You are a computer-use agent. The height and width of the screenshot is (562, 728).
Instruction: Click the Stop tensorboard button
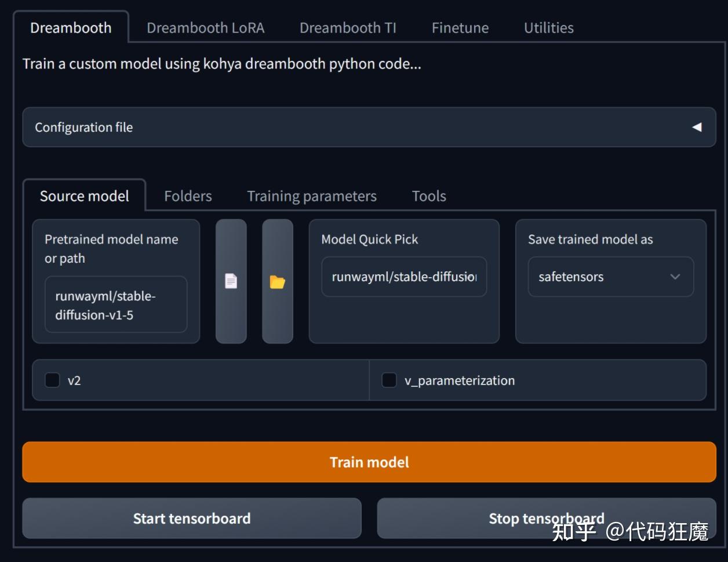[547, 519]
